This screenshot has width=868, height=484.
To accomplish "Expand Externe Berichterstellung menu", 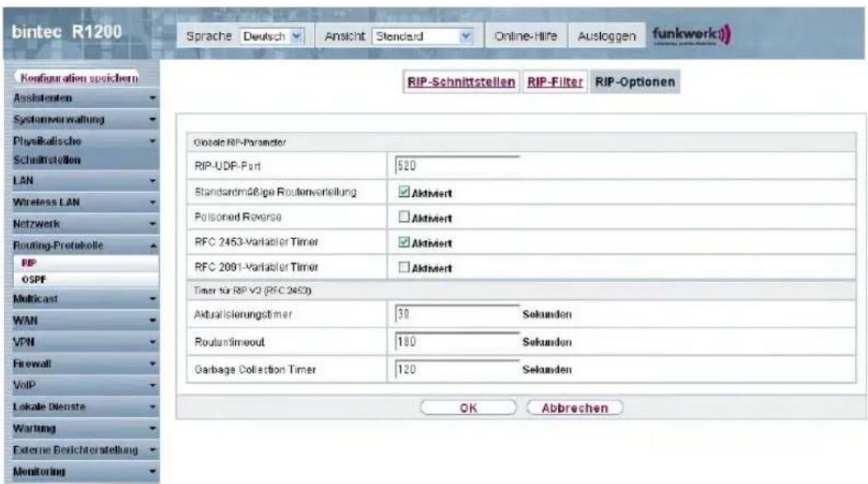I will click(82, 450).
